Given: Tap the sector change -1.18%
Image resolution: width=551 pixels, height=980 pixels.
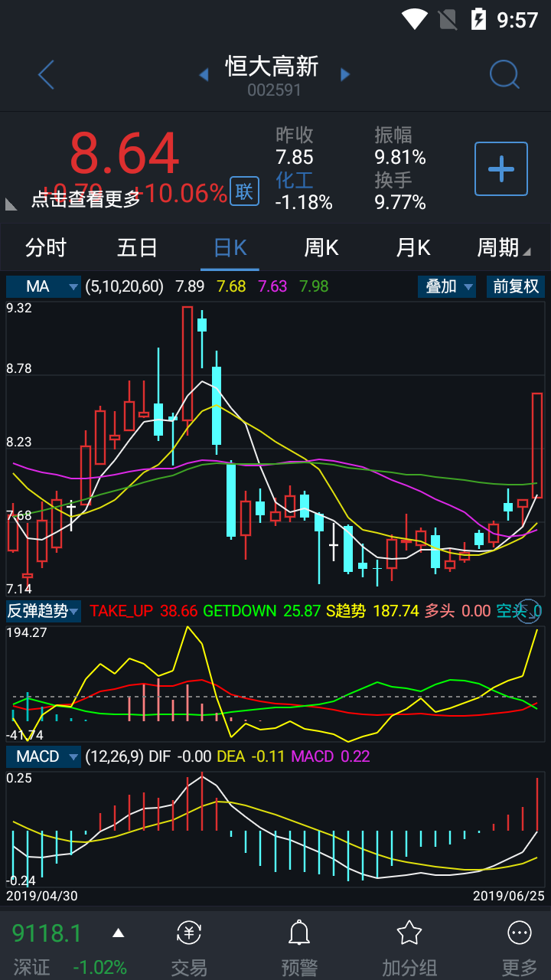Looking at the screenshot, I should [x=304, y=202].
